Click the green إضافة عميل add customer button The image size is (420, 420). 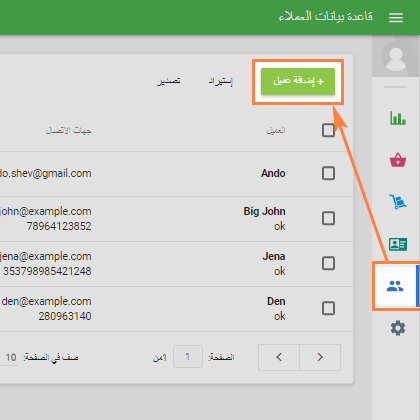click(x=298, y=81)
